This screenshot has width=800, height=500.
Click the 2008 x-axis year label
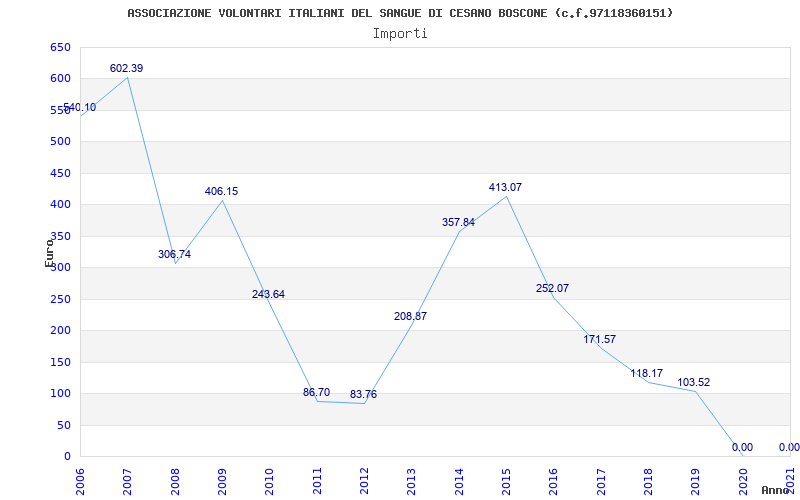(x=174, y=482)
